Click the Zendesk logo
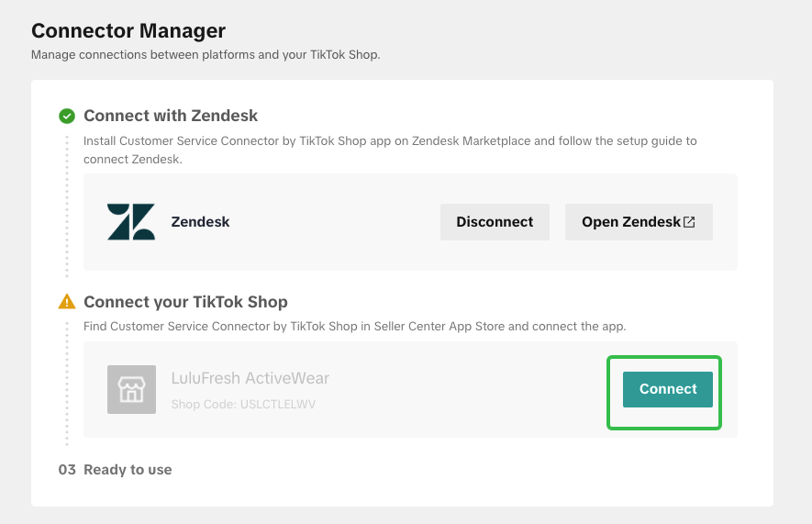The height and width of the screenshot is (524, 812). coord(131,222)
